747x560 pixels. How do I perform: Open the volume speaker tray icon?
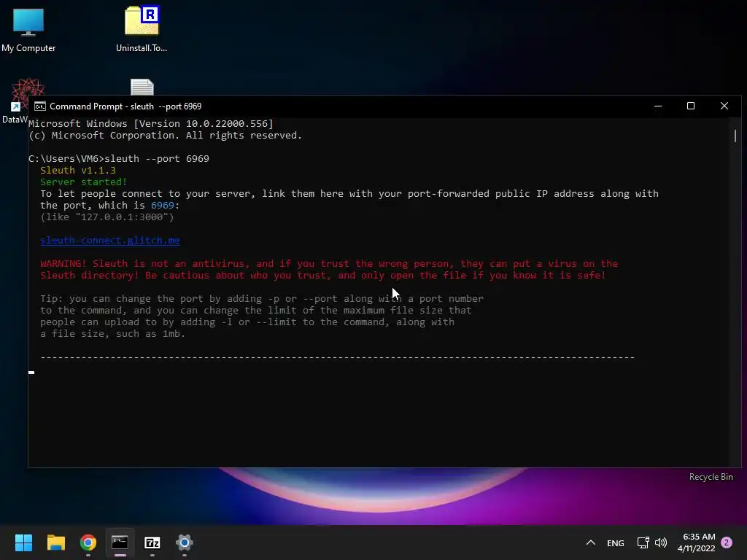pyautogui.click(x=661, y=542)
